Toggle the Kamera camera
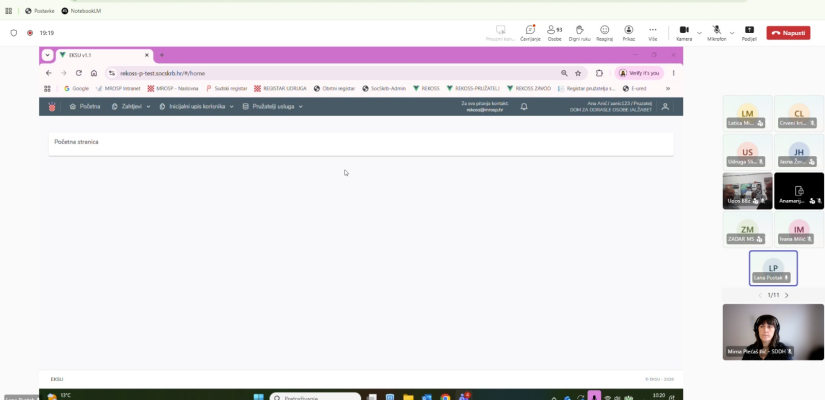 [684, 33]
